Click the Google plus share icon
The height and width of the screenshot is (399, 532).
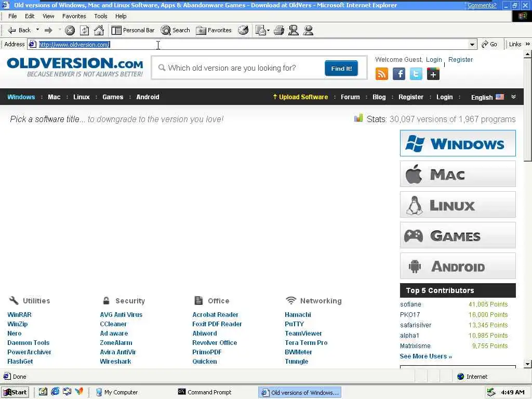[x=433, y=74]
